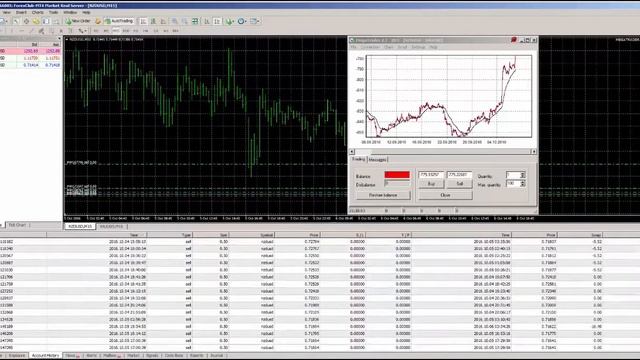Select the Account History terminal tab
The height and width of the screenshot is (360, 640).
coord(45,356)
